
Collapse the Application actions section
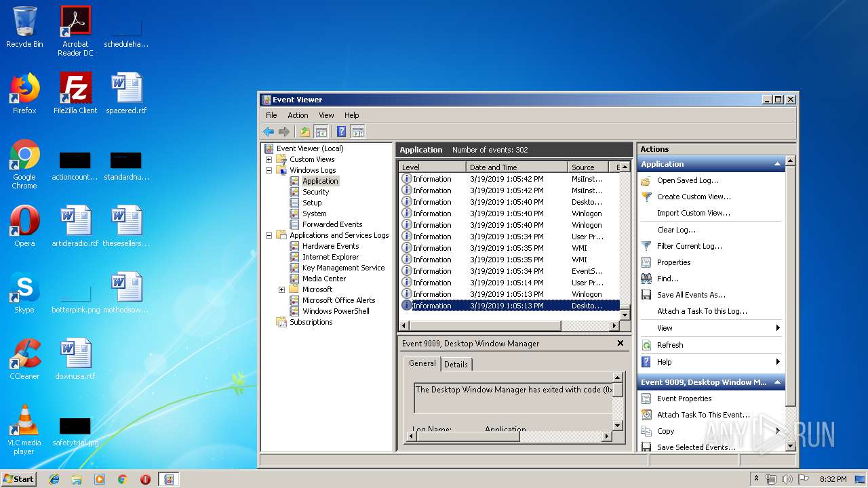click(777, 164)
